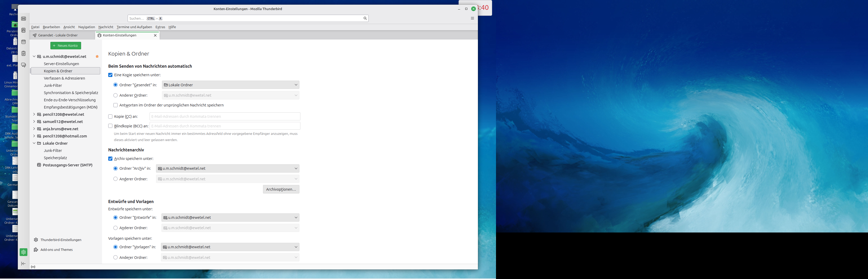Switch to 'Gesendet - Lokale Ordner' tab

[x=58, y=35]
